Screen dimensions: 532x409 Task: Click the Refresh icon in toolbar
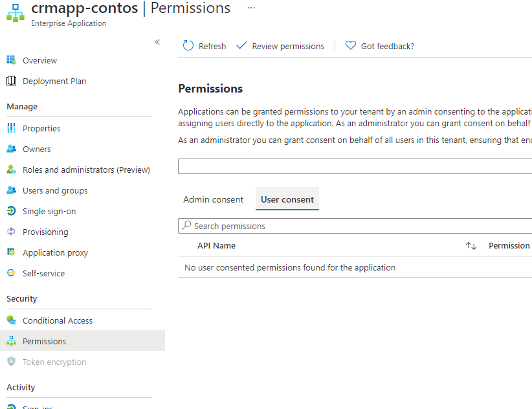coord(188,46)
